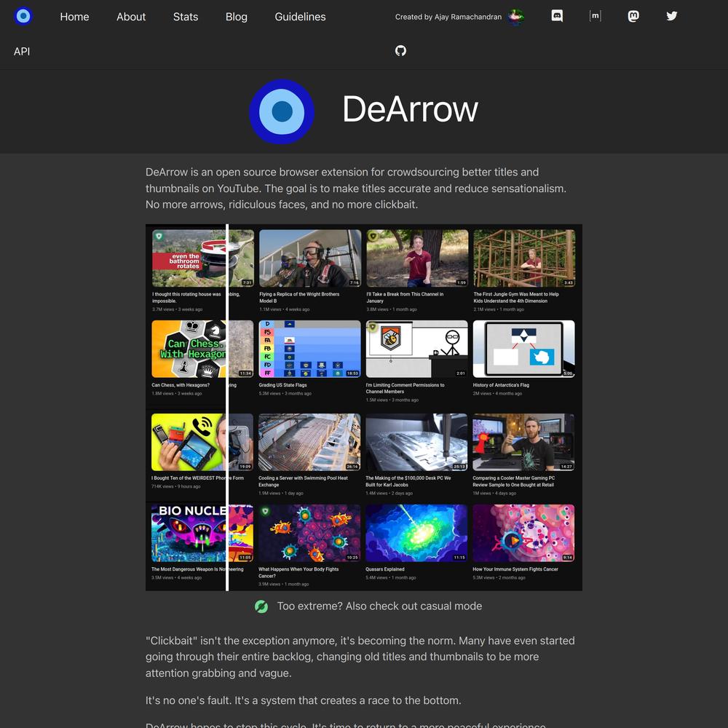
Task: Click title 'Grading US State Flags'
Action: click(282, 385)
